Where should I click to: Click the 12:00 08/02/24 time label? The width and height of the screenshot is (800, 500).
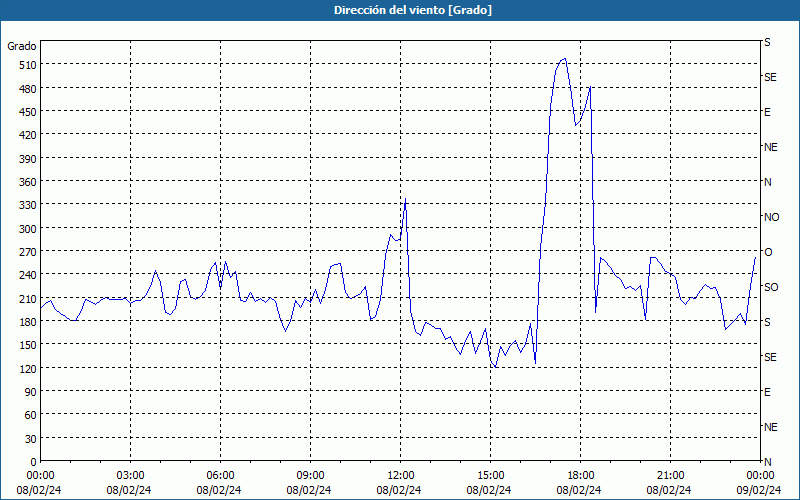[399, 483]
